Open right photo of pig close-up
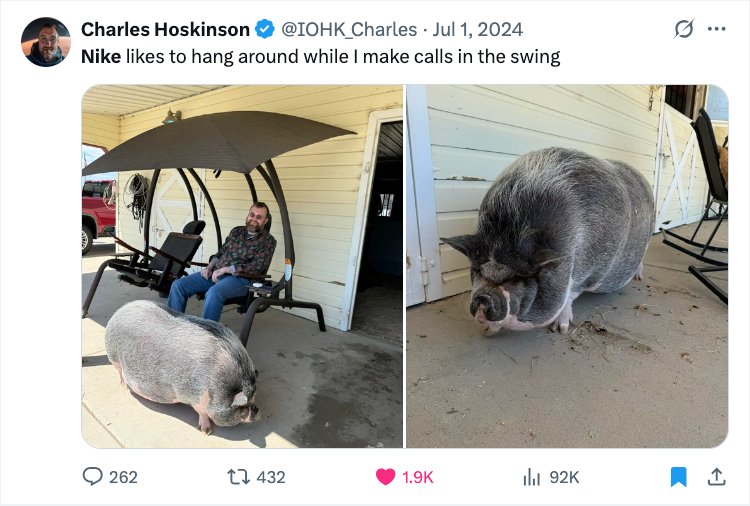 click(x=567, y=266)
